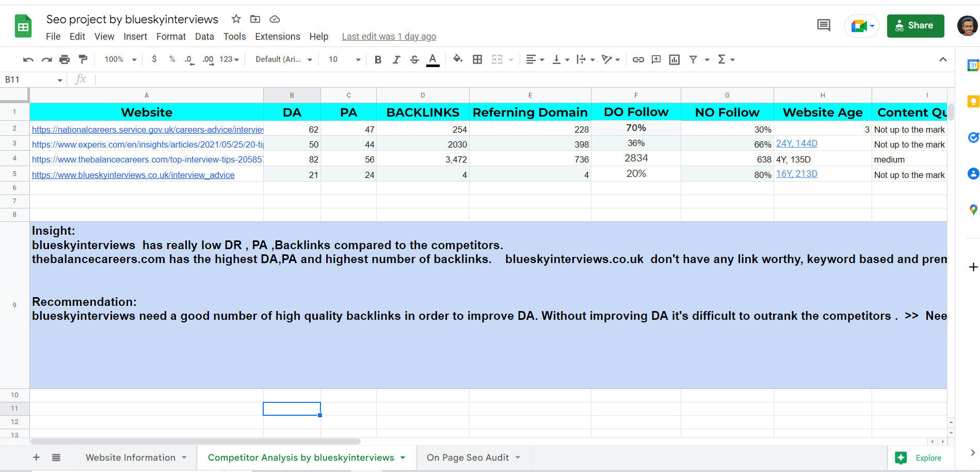Click the Redo icon
980x472 pixels.
[46, 60]
